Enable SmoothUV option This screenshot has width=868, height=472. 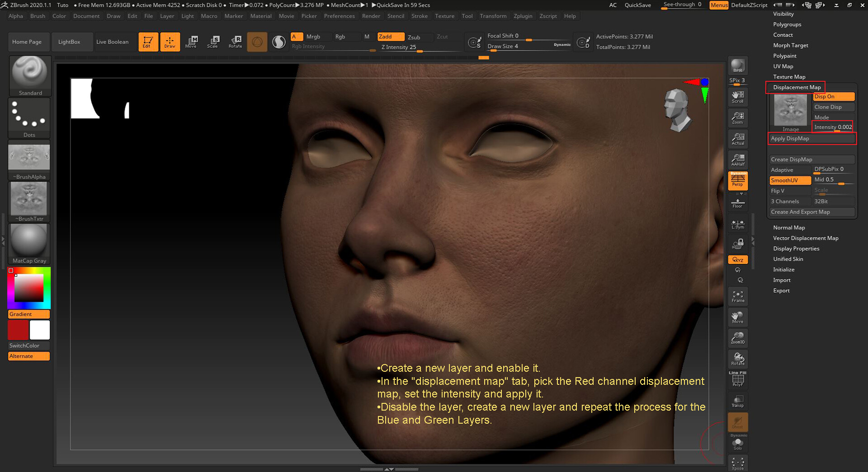(790, 180)
